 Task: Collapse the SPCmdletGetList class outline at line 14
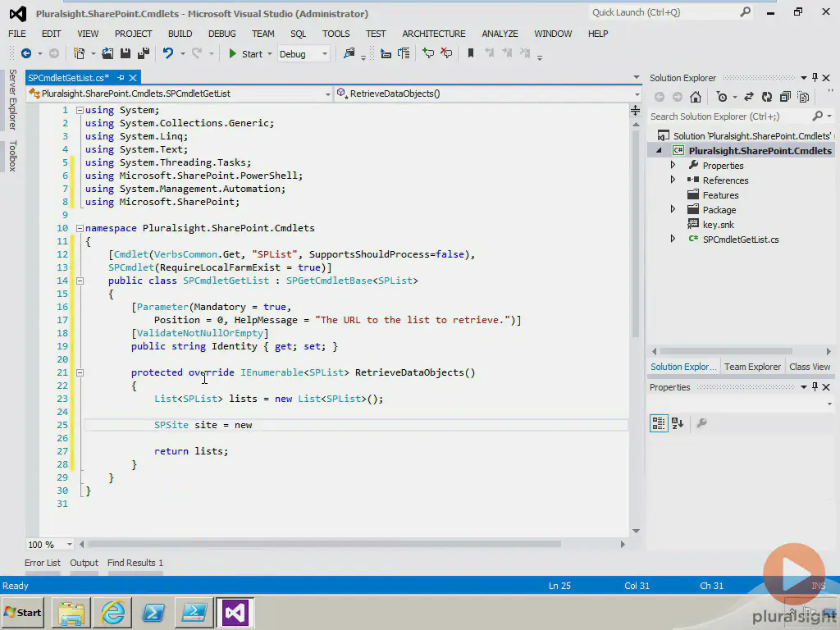coord(80,281)
